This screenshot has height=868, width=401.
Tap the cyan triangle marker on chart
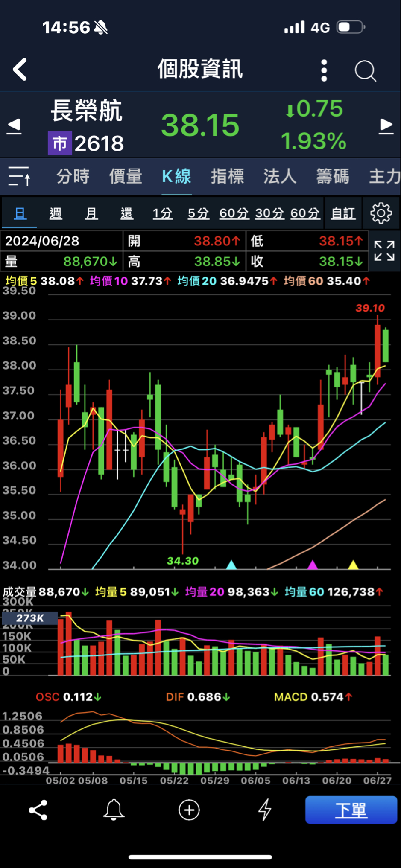(x=231, y=565)
